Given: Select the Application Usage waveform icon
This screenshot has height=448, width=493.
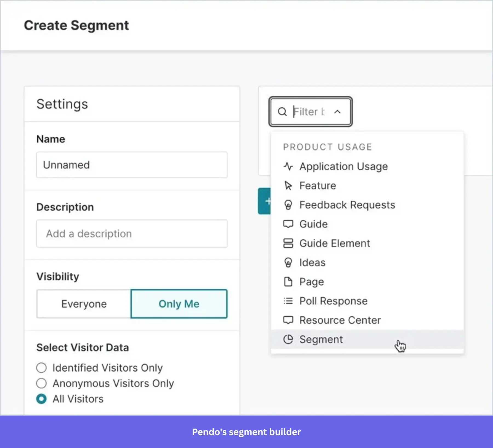Looking at the screenshot, I should pos(288,166).
